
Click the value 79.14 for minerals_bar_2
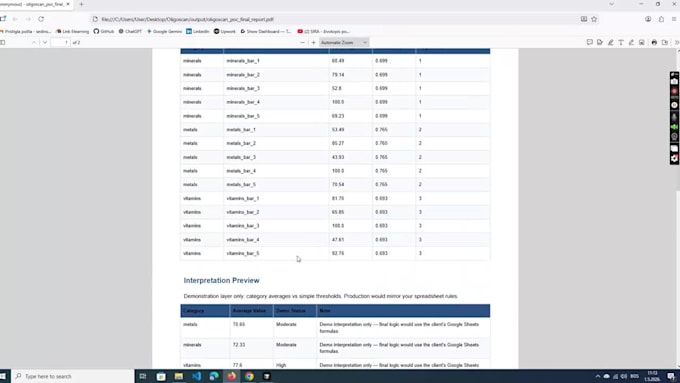[x=338, y=75]
